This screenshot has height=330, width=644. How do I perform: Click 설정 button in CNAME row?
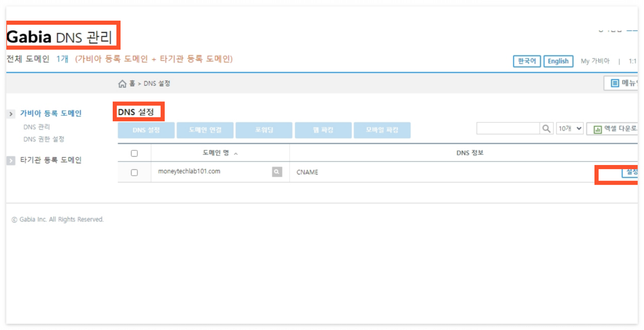coord(630,172)
